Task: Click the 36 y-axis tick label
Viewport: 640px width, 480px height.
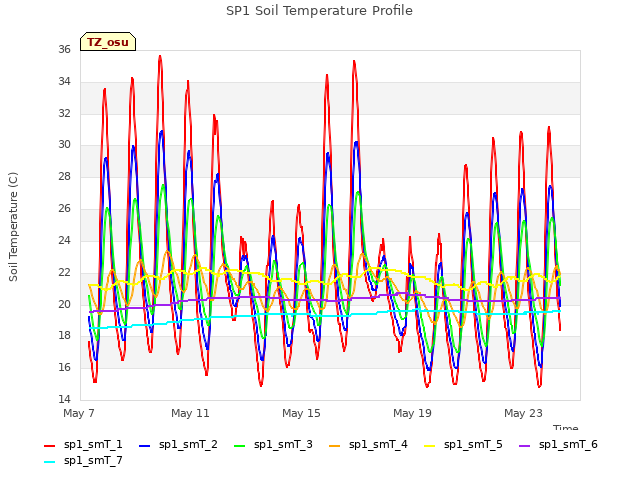Action: tap(64, 49)
